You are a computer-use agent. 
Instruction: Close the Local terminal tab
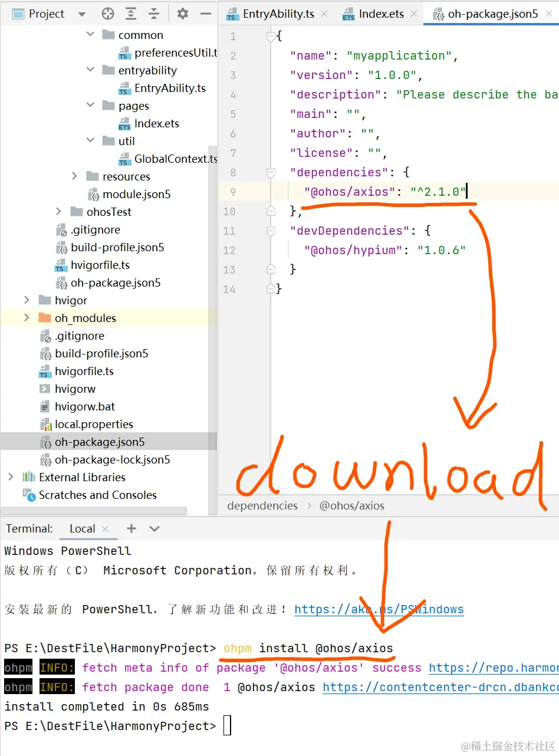click(105, 529)
